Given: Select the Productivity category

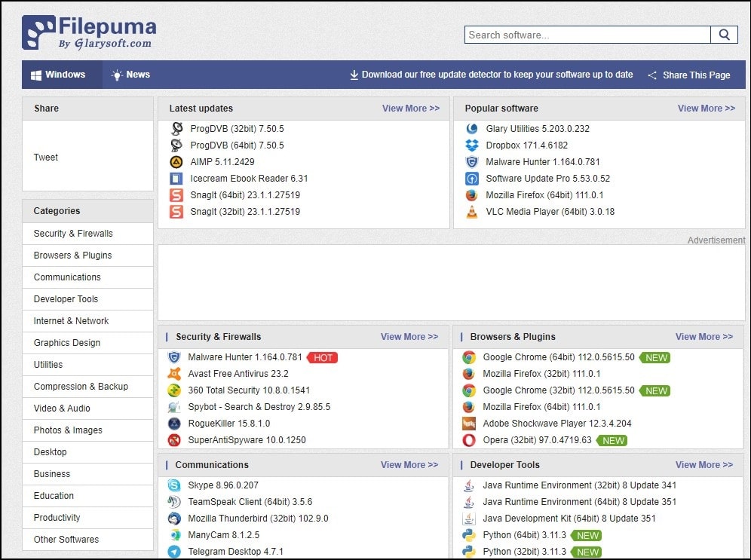Looking at the screenshot, I should coord(87,518).
